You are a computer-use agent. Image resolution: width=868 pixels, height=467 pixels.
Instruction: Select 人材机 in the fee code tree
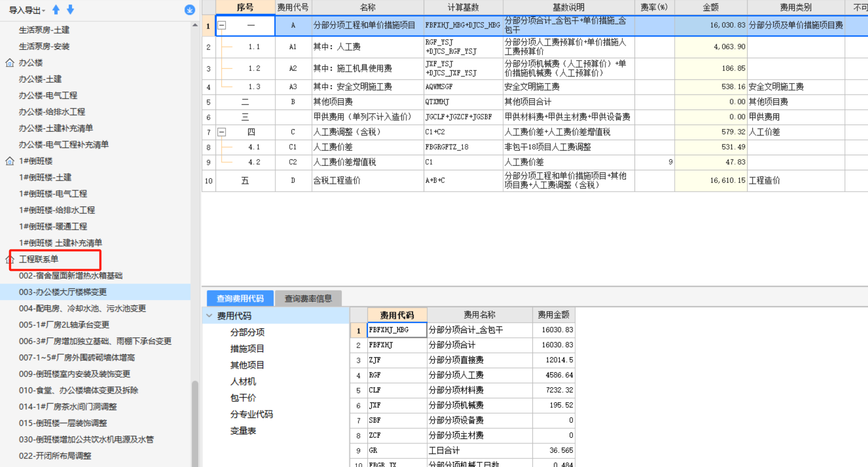point(243,381)
